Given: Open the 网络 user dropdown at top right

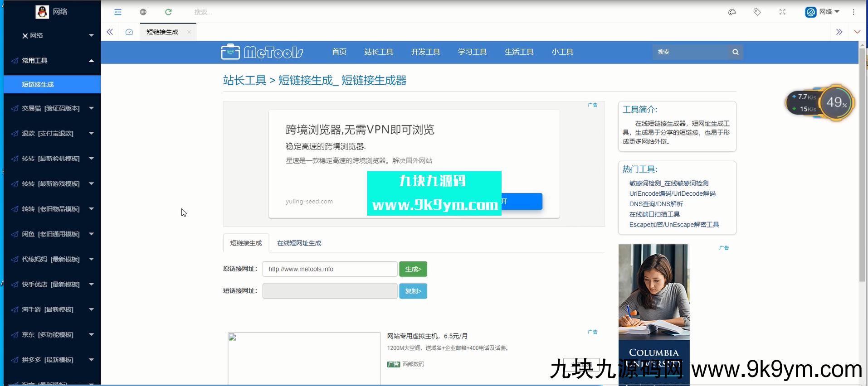Looking at the screenshot, I should click(823, 12).
